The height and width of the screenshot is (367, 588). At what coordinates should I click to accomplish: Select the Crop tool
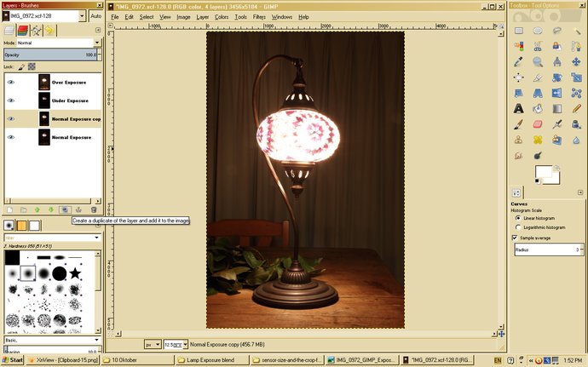click(538, 77)
